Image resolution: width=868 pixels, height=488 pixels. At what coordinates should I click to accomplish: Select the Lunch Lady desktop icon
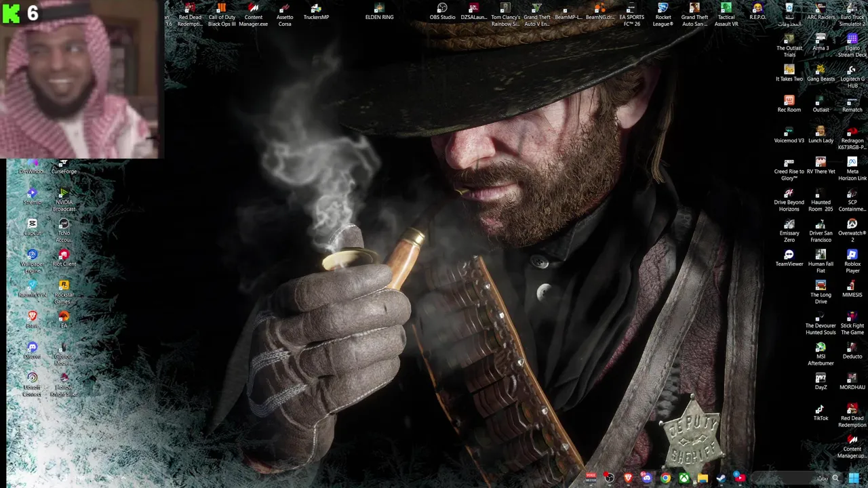tap(821, 135)
